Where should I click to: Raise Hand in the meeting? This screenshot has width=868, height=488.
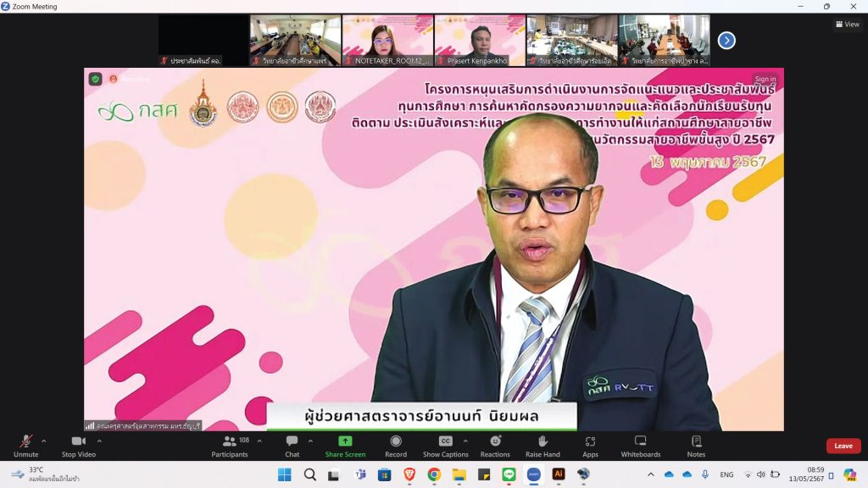[x=542, y=446]
